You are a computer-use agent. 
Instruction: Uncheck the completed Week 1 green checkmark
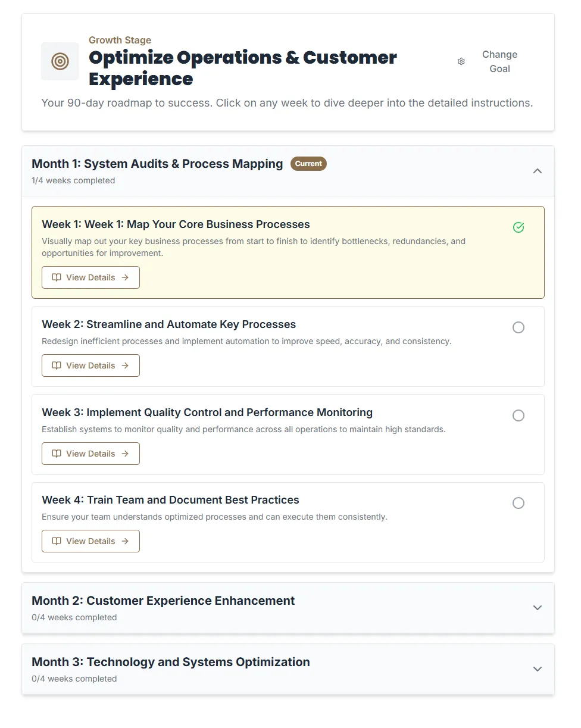point(518,227)
